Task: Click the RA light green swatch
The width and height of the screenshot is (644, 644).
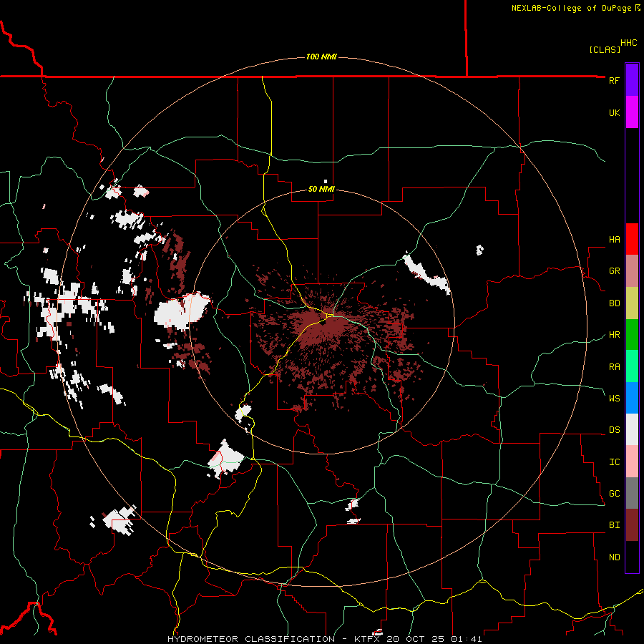Action: [632, 366]
